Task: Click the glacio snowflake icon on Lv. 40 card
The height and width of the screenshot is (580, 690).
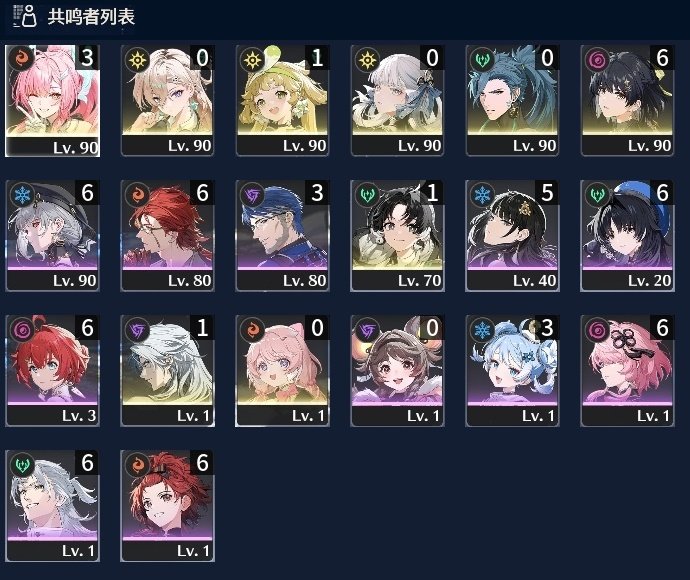Action: pyautogui.click(x=482, y=194)
